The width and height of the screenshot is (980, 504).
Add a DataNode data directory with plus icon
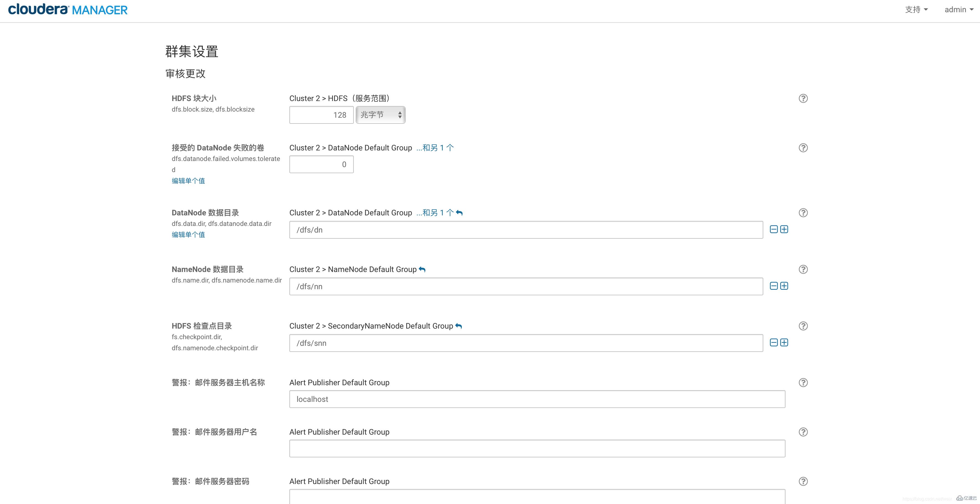(x=784, y=229)
